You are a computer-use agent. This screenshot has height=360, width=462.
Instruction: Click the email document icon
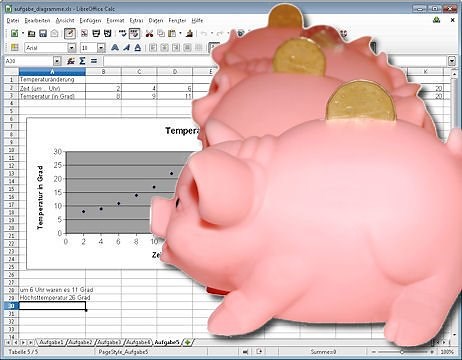[x=54, y=33]
